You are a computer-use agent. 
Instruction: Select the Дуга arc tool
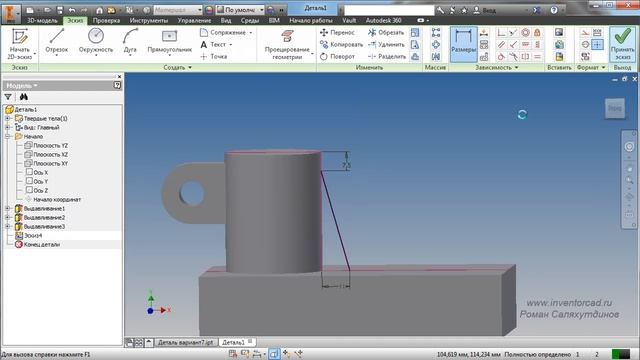pyautogui.click(x=130, y=42)
